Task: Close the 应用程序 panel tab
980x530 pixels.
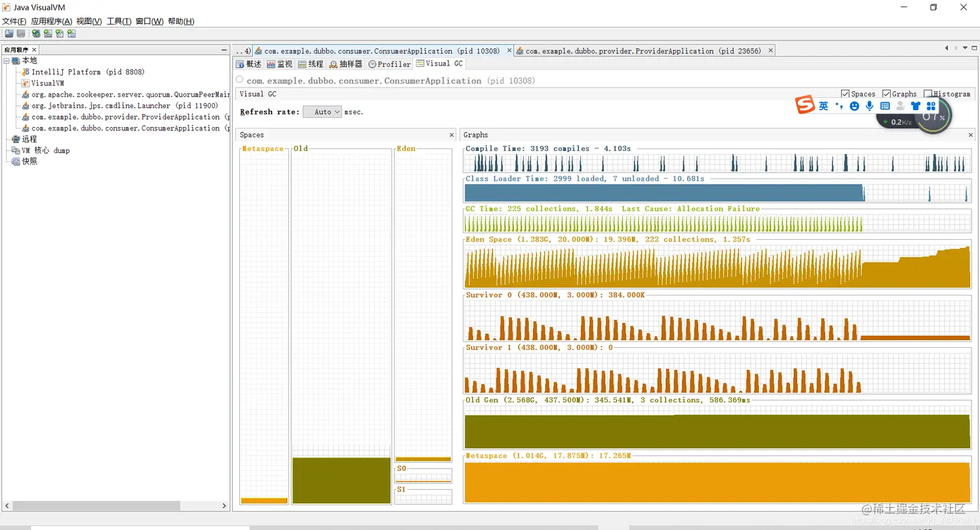Action: click(x=34, y=49)
